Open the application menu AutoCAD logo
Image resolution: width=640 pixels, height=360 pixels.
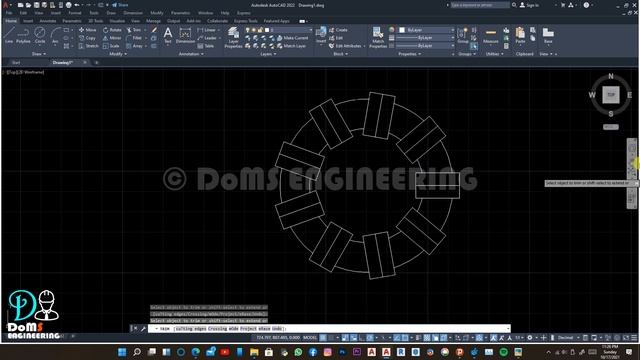[6, 5]
